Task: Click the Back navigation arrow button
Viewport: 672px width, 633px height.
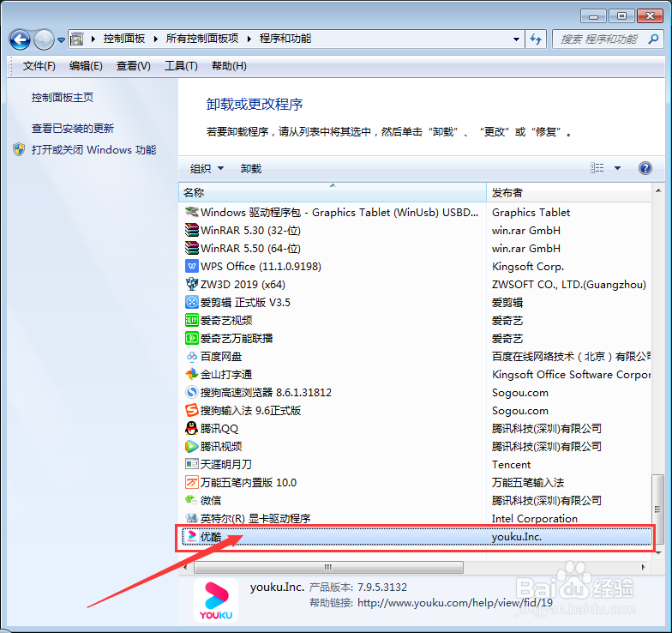Action: point(20,39)
